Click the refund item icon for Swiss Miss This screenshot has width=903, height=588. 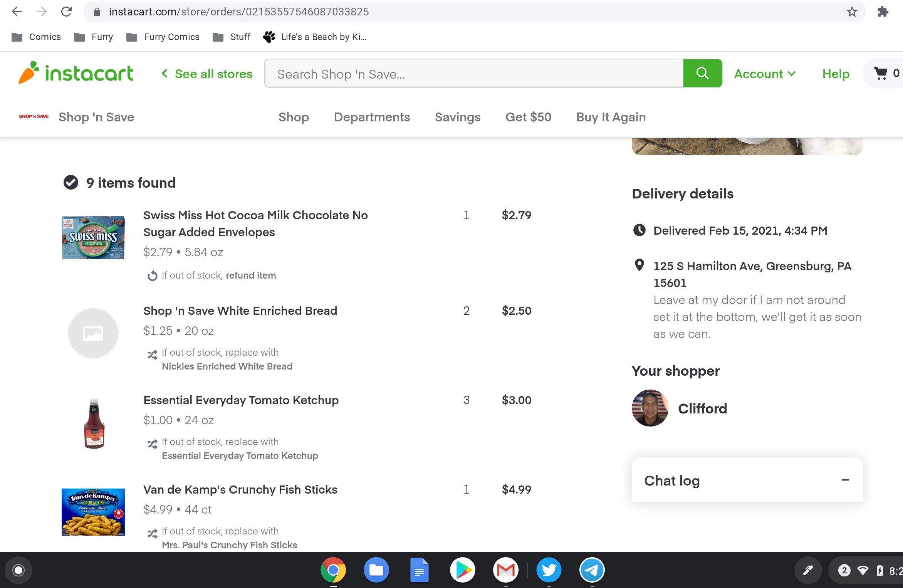[x=153, y=276]
